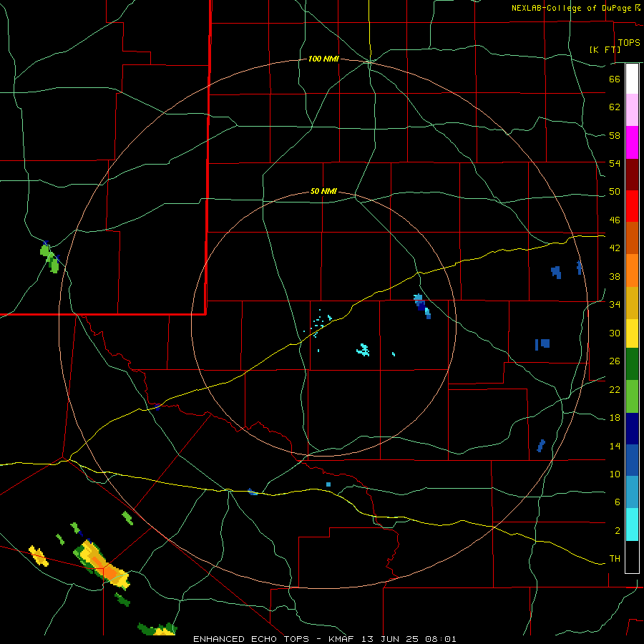The image size is (644, 644).
Task: Click the 26 legend scale value
Action: (615, 361)
